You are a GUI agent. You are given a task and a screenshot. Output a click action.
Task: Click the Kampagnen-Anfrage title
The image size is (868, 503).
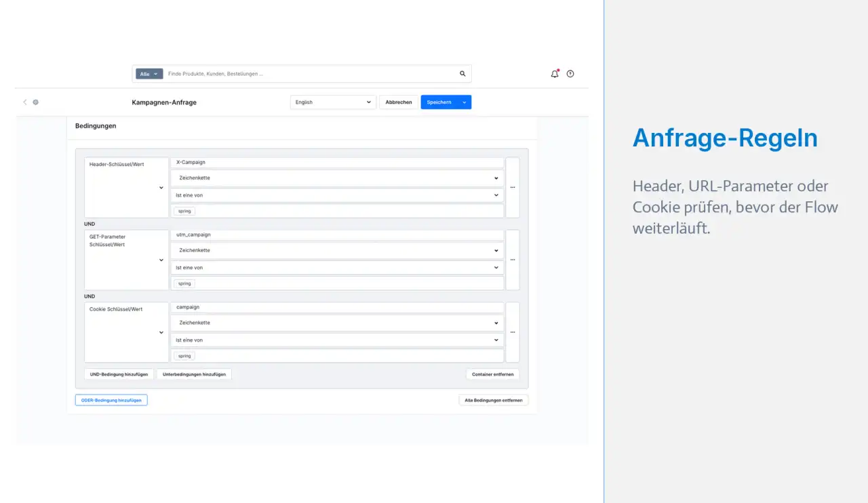tap(164, 102)
